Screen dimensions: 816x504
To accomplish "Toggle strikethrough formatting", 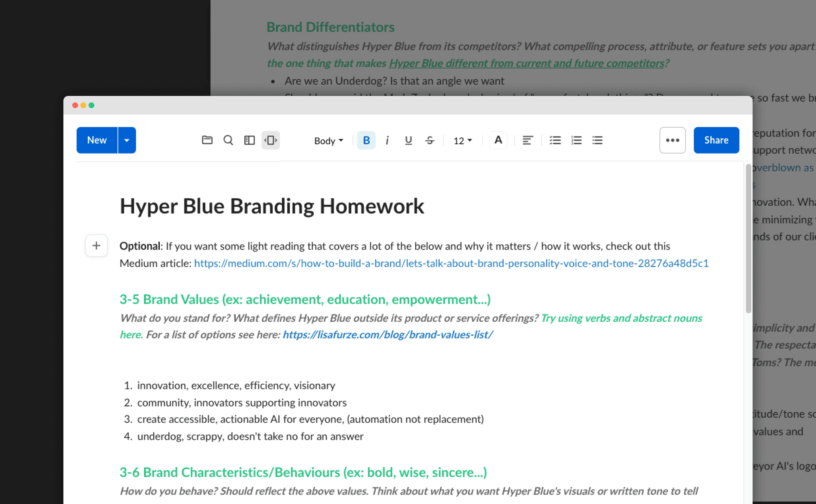I will coord(430,140).
